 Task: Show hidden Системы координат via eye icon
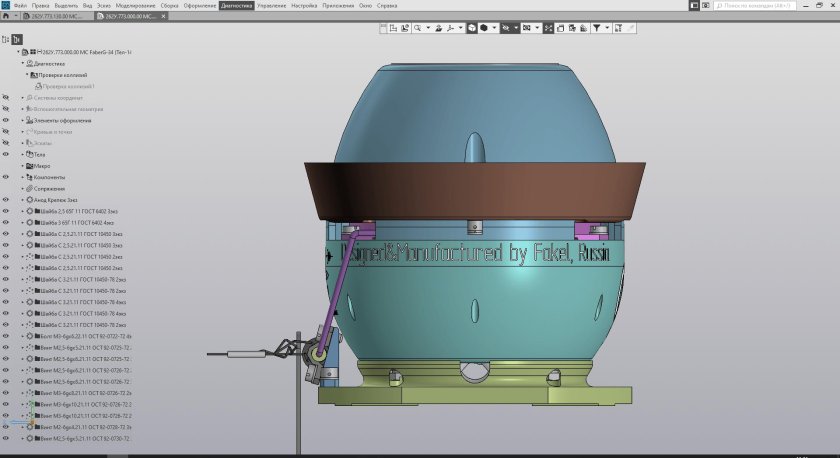click(x=6, y=97)
